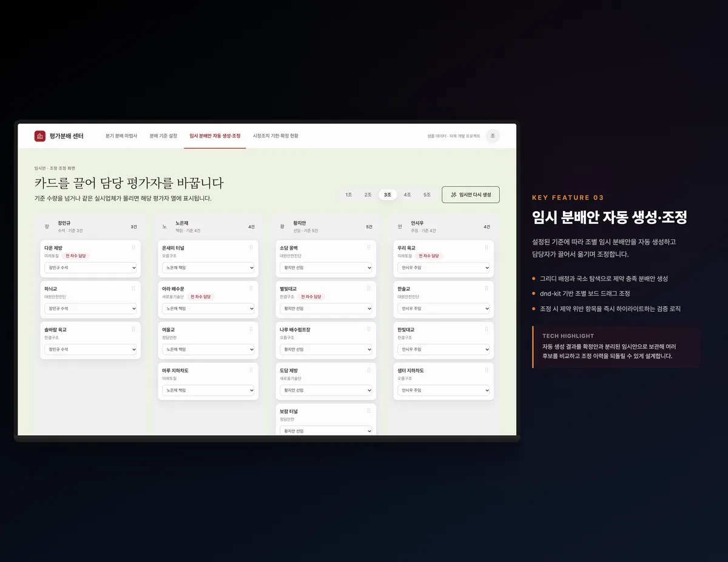Open 시정조치 기한·확정 현황 tab

pos(275,136)
